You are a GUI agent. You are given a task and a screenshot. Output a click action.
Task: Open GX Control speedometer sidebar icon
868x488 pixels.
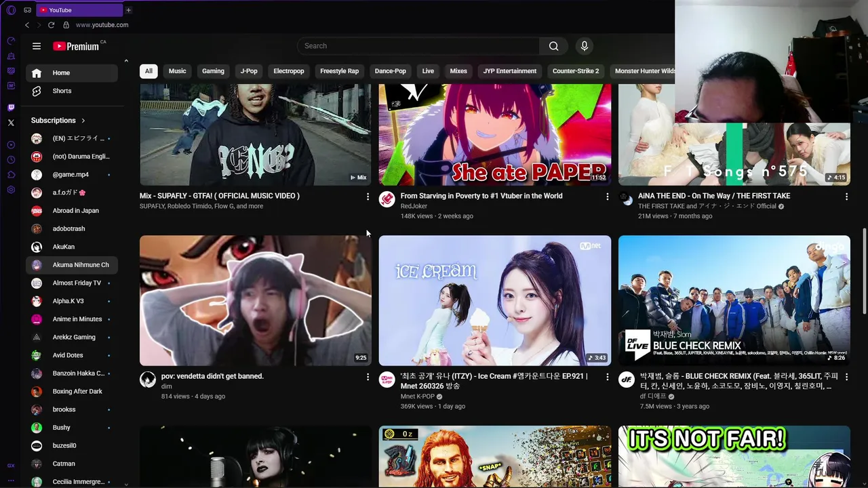(x=11, y=41)
